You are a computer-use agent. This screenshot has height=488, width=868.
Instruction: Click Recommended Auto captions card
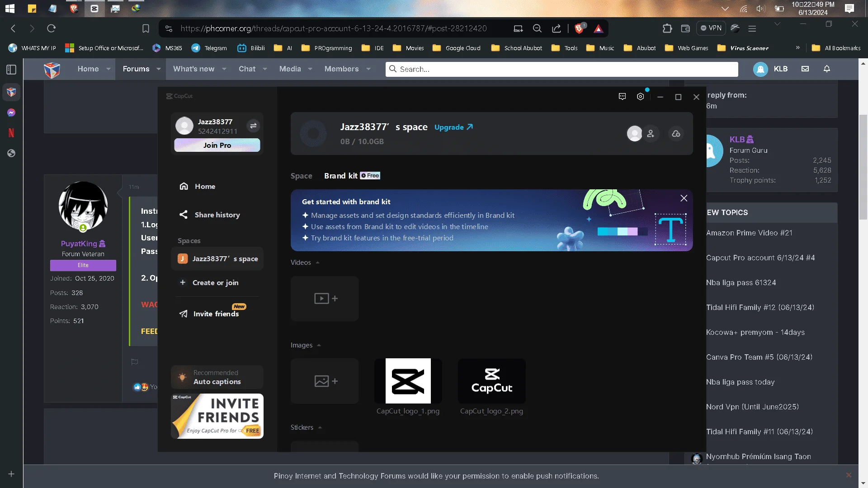click(217, 377)
